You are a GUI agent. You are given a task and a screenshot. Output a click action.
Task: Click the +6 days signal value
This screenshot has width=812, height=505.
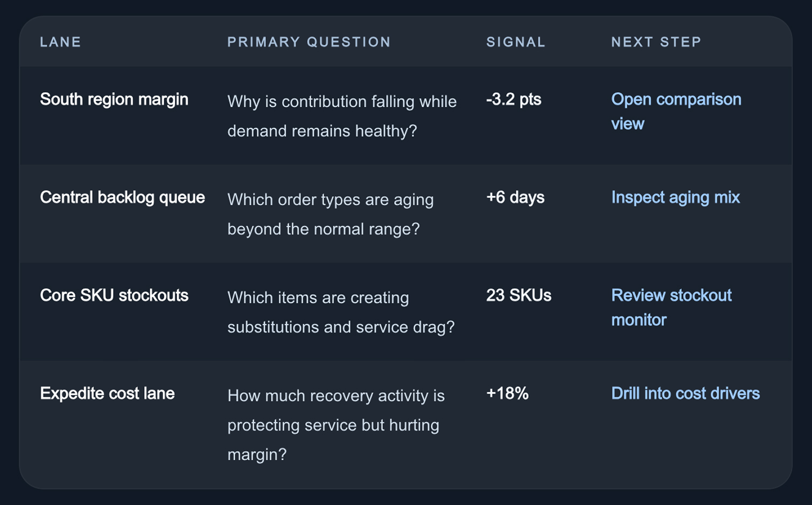pyautogui.click(x=515, y=197)
